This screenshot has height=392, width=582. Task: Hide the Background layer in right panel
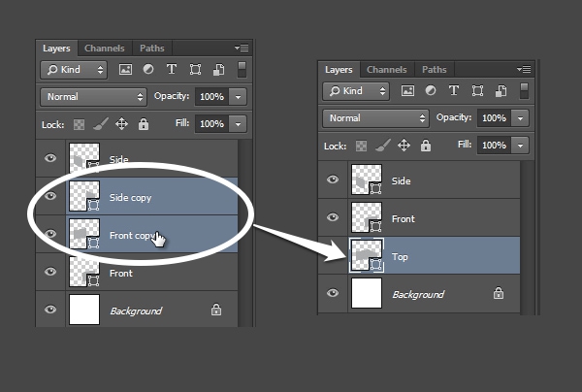[x=333, y=293]
